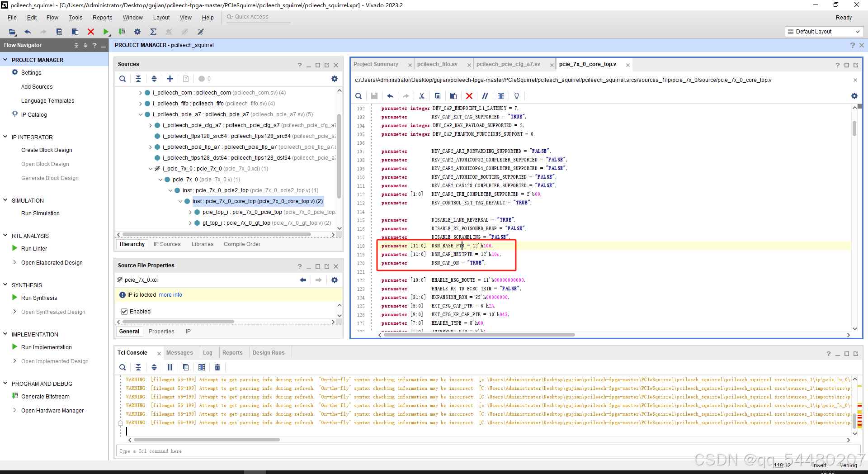Open Settings via main toolbar gear
The height and width of the screenshot is (474, 868).
pos(137,32)
